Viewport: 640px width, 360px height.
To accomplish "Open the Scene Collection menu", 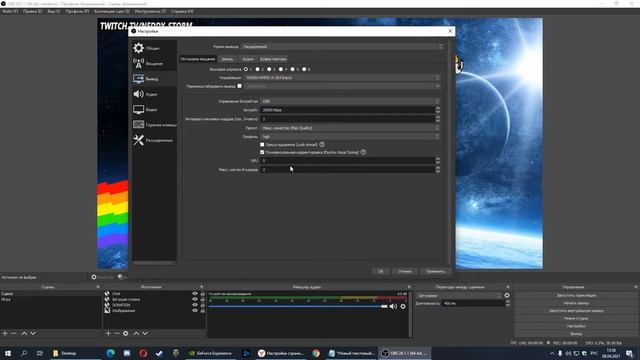I will tap(111, 11).
